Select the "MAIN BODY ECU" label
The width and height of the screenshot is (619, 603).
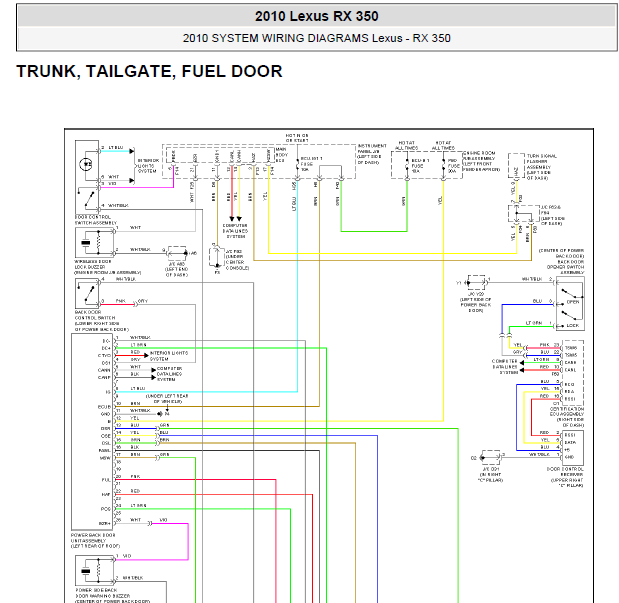pos(281,155)
